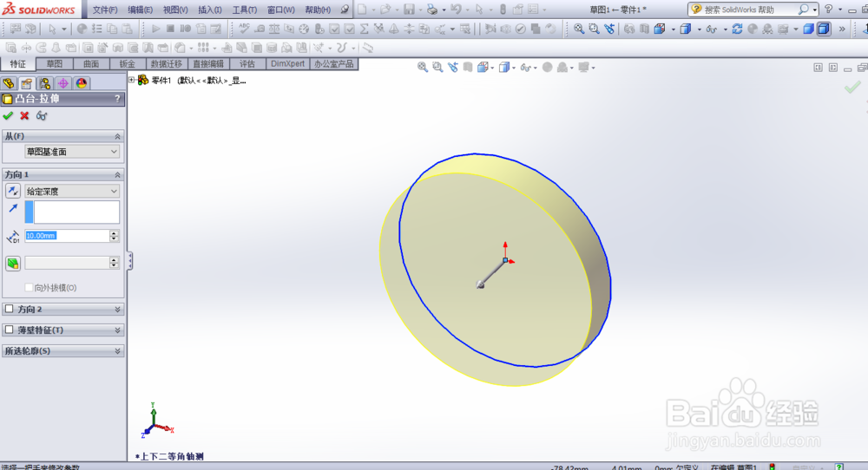This screenshot has height=470, width=868.
Task: Open the 工具(T) menu
Action: pyautogui.click(x=244, y=10)
